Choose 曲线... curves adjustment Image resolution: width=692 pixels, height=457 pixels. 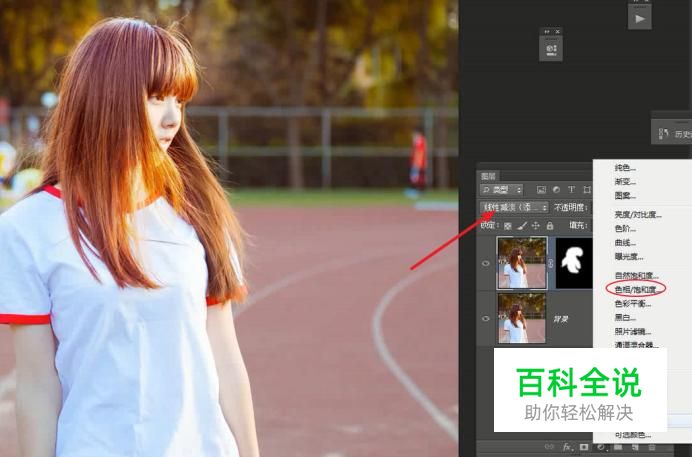coord(625,243)
